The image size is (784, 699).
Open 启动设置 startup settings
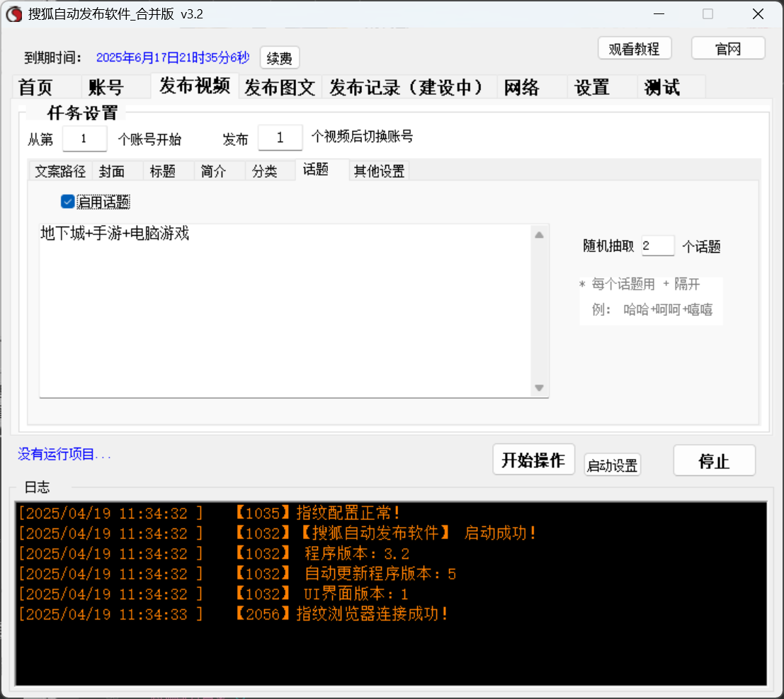click(612, 465)
